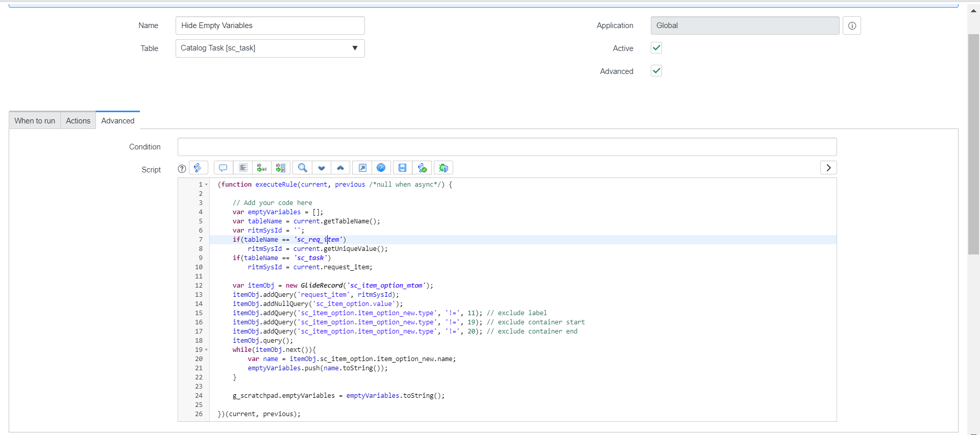Toggle comment on script editor toolbar

(223, 168)
